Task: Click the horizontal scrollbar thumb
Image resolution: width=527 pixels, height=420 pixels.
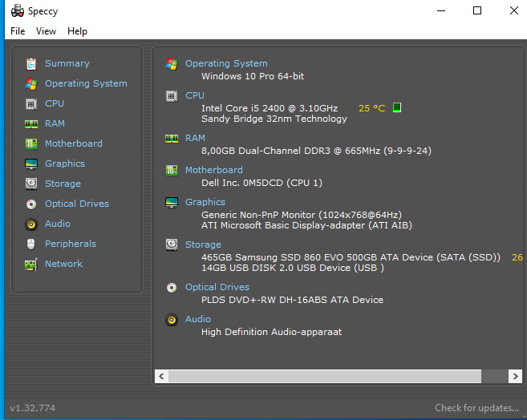Action: click(325, 376)
